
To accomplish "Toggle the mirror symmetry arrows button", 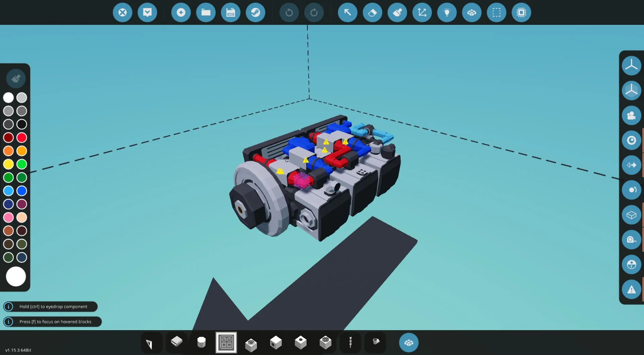I will [631, 165].
